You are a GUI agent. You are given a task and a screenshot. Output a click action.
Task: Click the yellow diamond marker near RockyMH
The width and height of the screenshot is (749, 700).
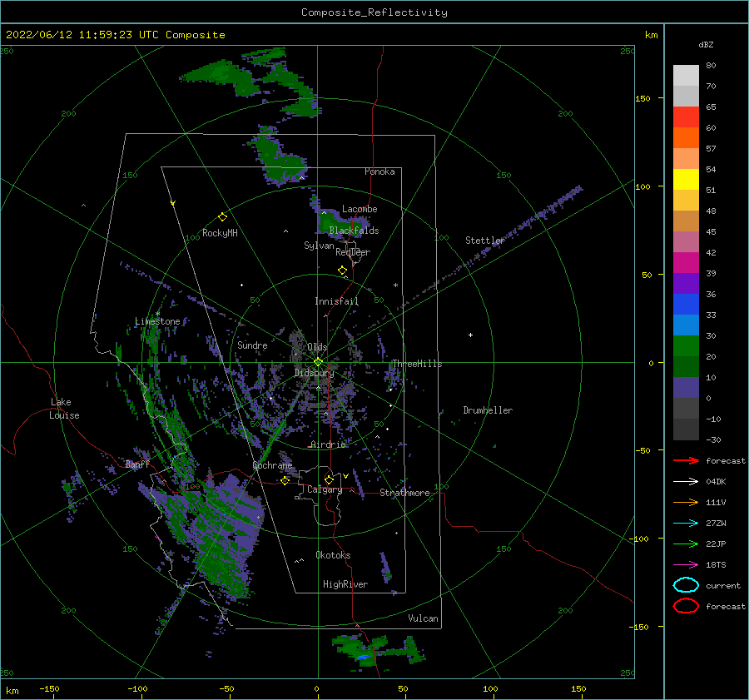[222, 217]
